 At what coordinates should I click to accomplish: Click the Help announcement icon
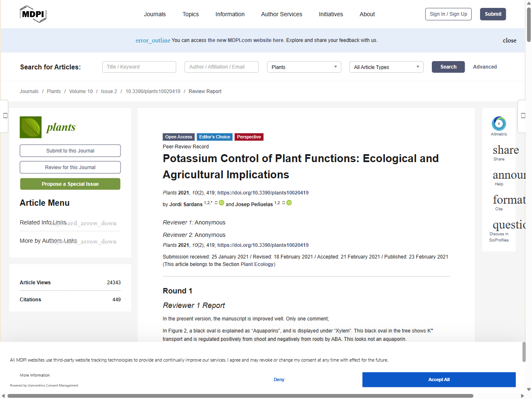509,175
